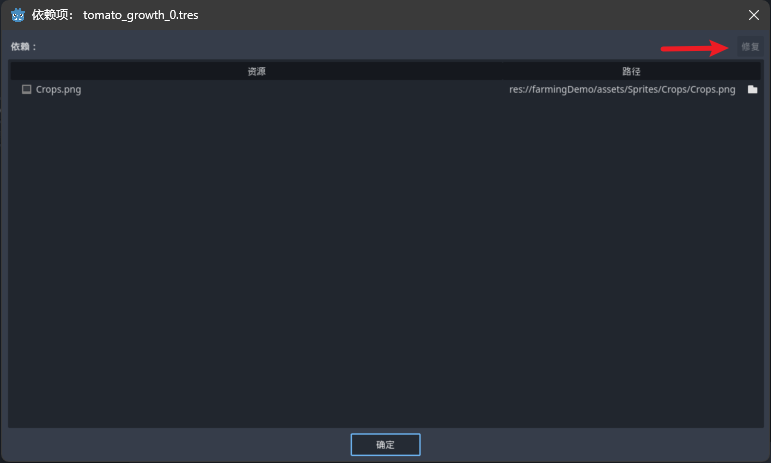The height and width of the screenshot is (463, 771).
Task: Select the Crops.png resource name
Action: click(58, 89)
